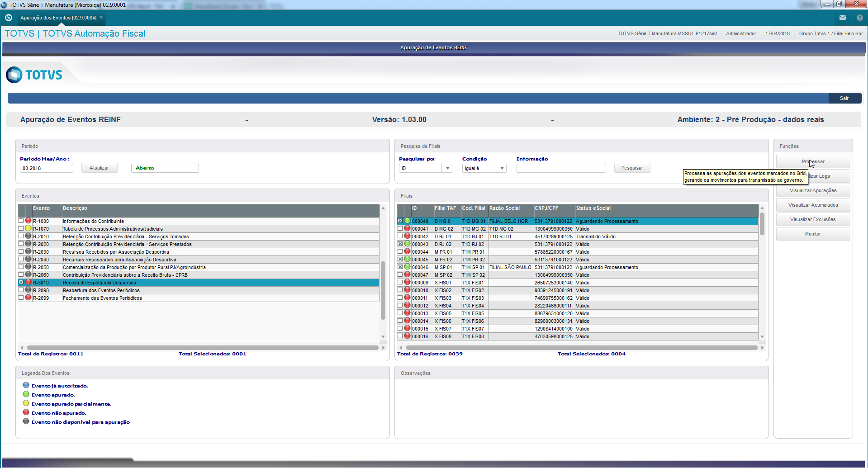The width and height of the screenshot is (868, 468).
Task: Open Visualizar Apurações
Action: pos(813,190)
